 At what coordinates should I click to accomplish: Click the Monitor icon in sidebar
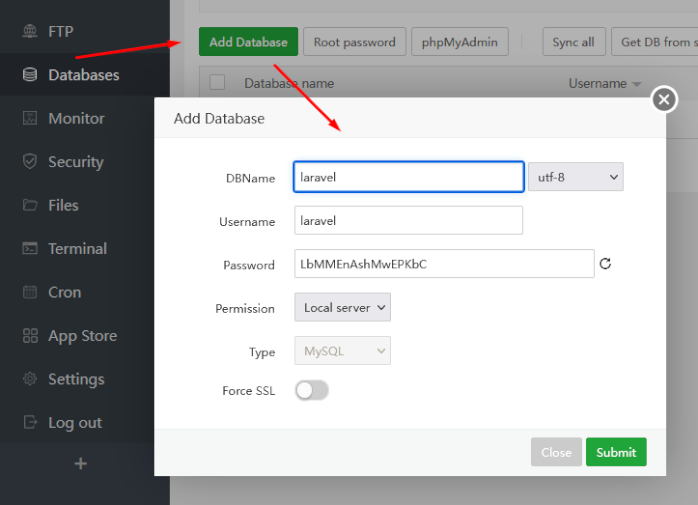point(30,119)
